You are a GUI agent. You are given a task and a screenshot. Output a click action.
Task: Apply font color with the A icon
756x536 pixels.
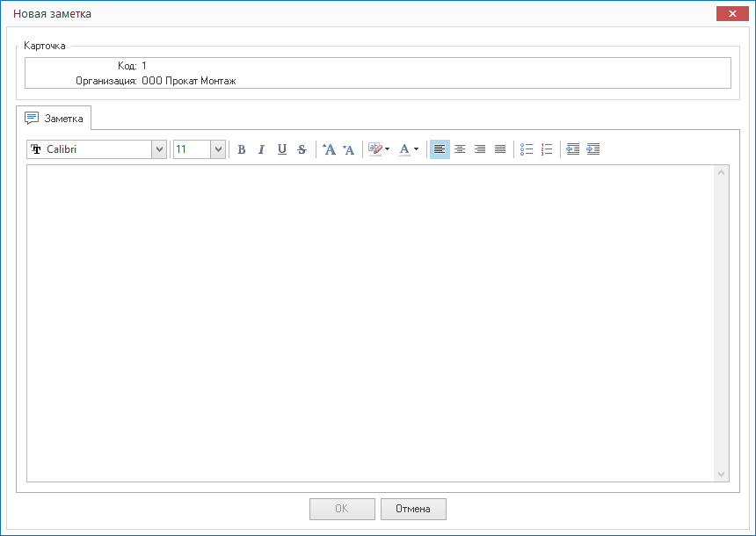[x=404, y=149]
